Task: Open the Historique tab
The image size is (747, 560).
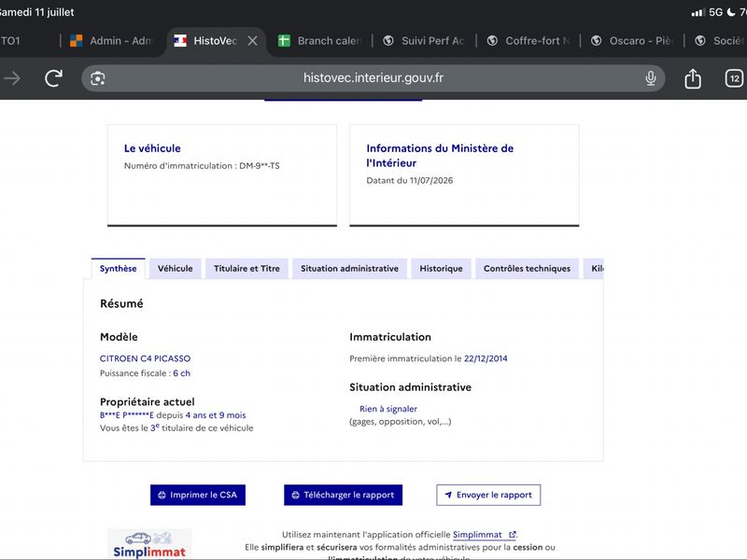Action: (441, 269)
